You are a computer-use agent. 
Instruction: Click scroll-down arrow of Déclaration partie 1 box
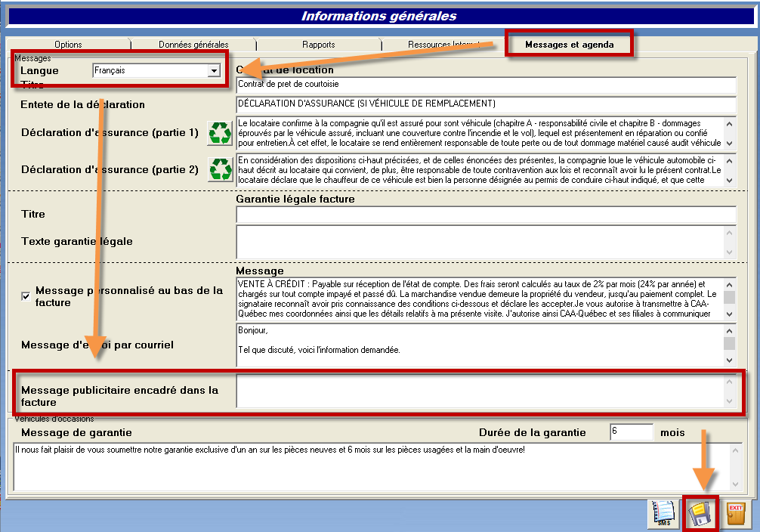[x=730, y=143]
